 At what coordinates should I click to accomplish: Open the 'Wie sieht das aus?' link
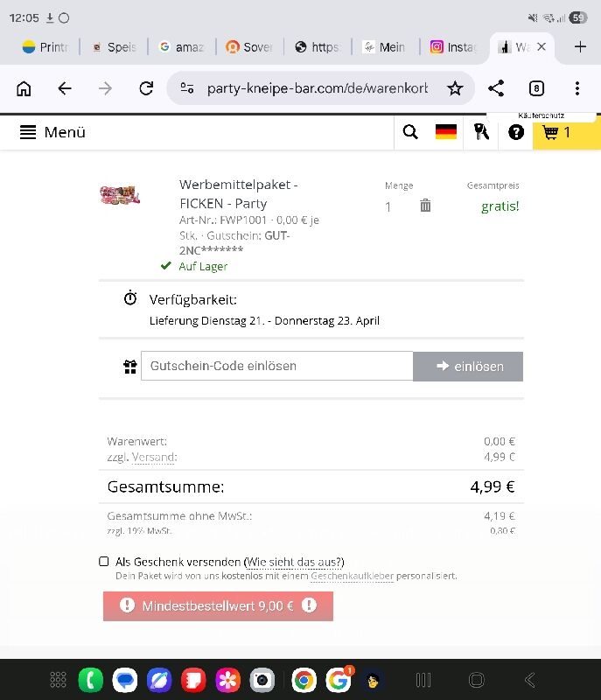[x=294, y=562]
